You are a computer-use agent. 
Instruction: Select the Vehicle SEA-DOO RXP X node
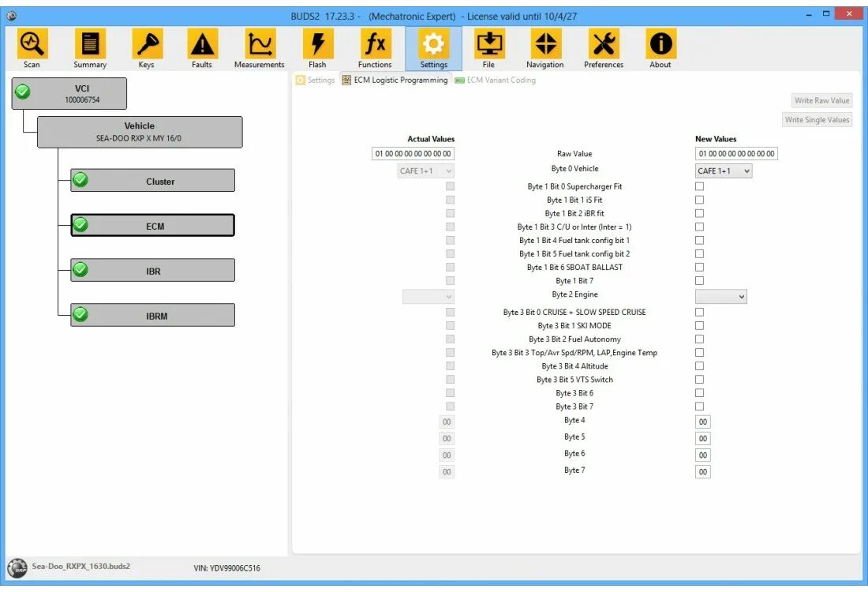[140, 132]
